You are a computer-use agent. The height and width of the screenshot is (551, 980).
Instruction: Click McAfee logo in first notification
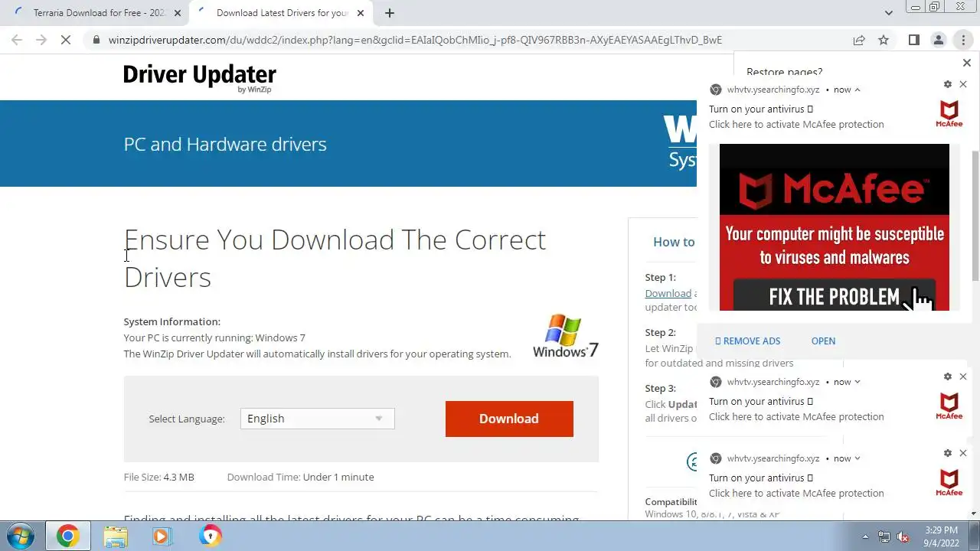(949, 114)
